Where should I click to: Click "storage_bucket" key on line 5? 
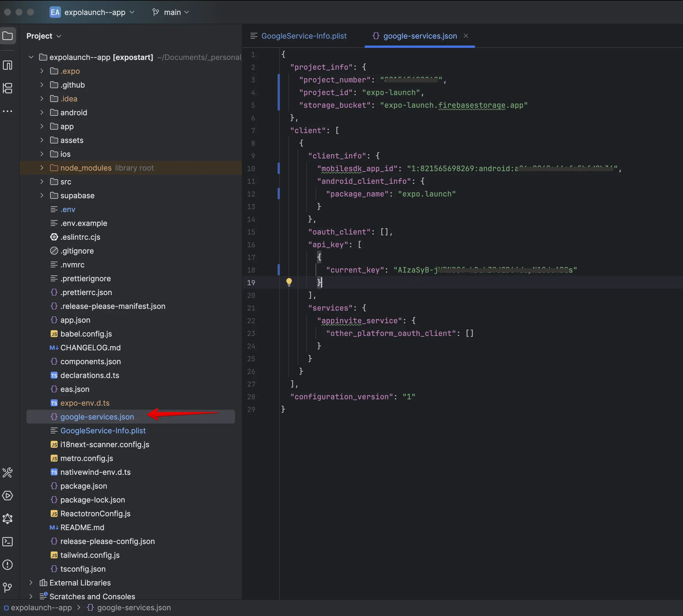coord(335,105)
